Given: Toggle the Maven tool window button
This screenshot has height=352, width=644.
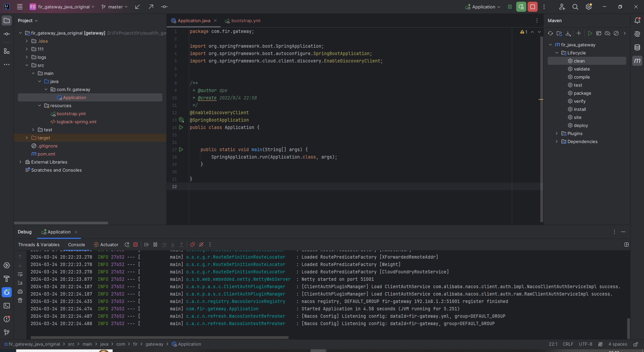Looking at the screenshot, I should click(637, 61).
